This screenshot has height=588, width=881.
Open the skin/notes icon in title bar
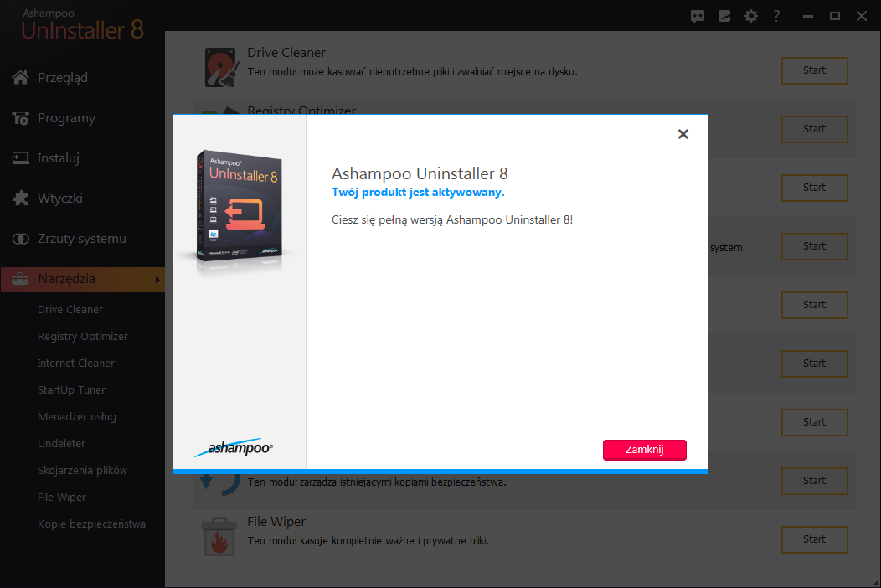coord(724,16)
